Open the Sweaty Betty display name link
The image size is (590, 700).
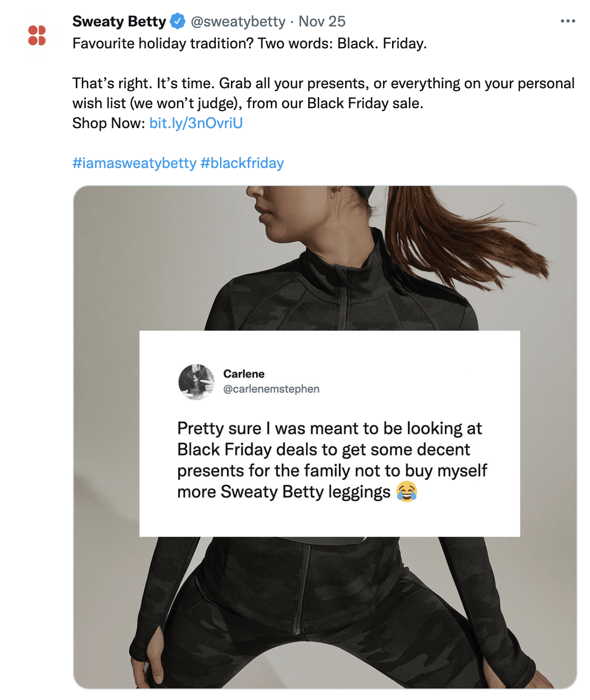(119, 21)
